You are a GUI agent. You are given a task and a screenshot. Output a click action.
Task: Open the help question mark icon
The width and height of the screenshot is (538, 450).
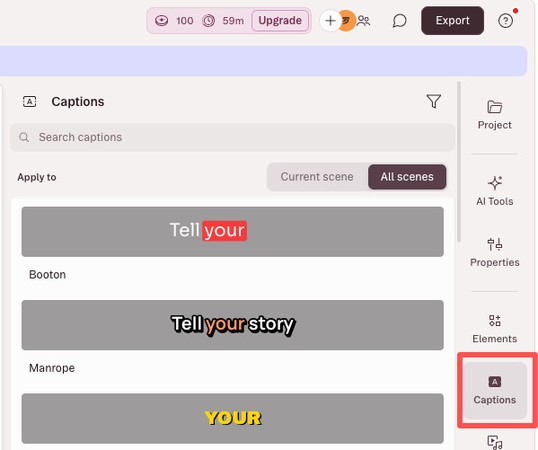tap(505, 21)
